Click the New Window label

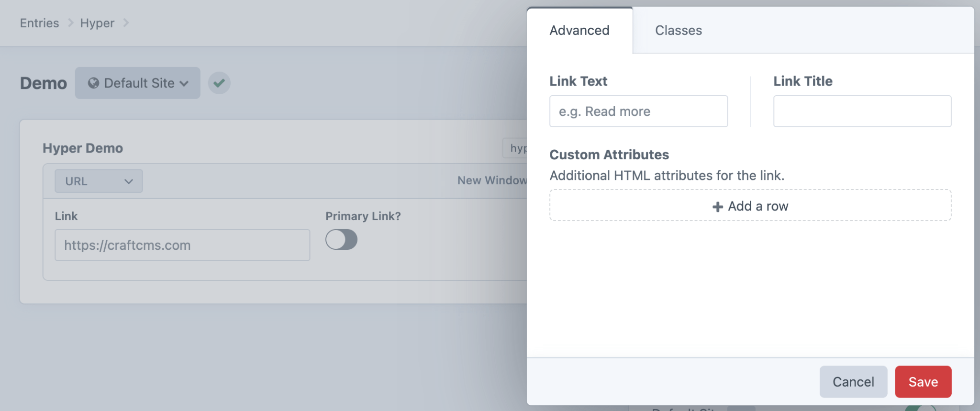pos(491,180)
